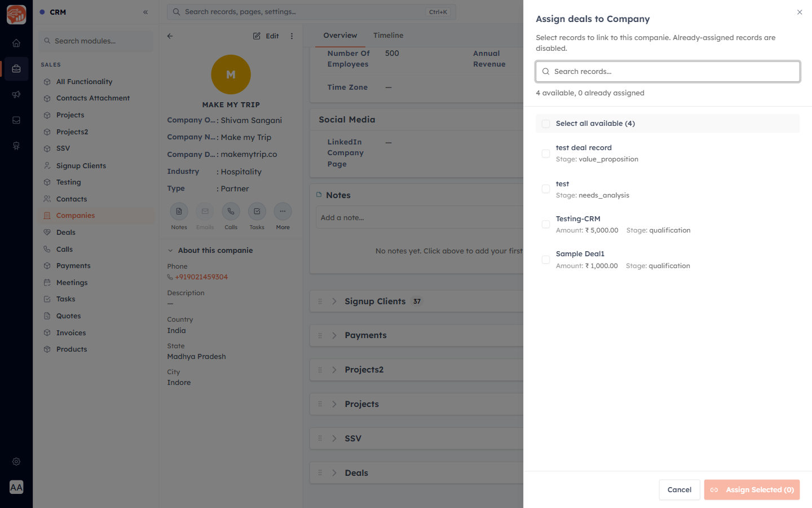Open the Companies module

(x=96, y=216)
